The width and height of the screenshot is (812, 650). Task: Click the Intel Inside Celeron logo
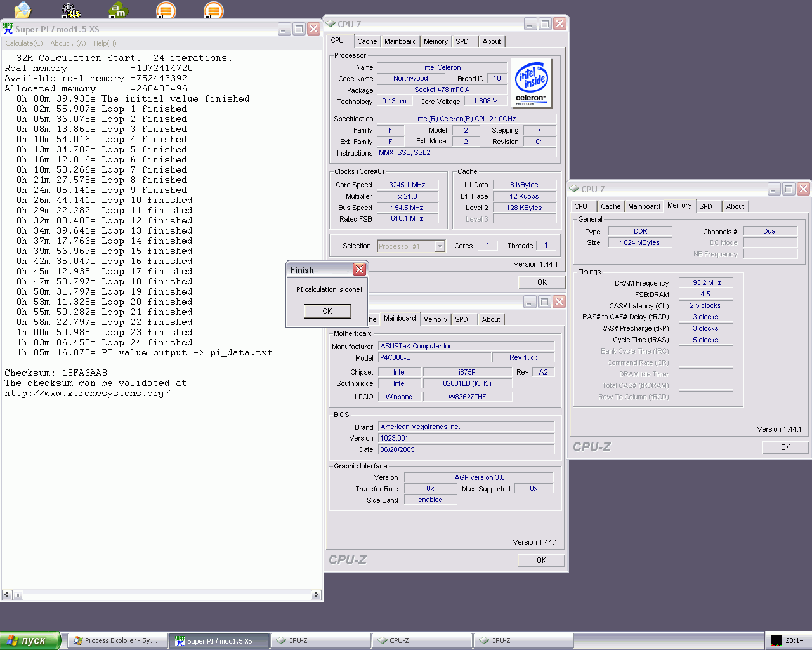[x=532, y=83]
